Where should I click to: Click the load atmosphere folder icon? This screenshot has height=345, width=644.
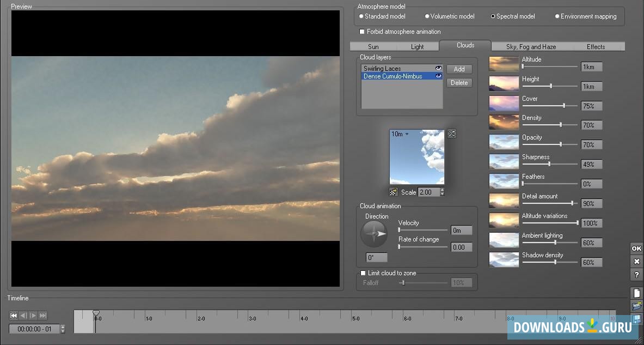pyautogui.click(x=636, y=306)
